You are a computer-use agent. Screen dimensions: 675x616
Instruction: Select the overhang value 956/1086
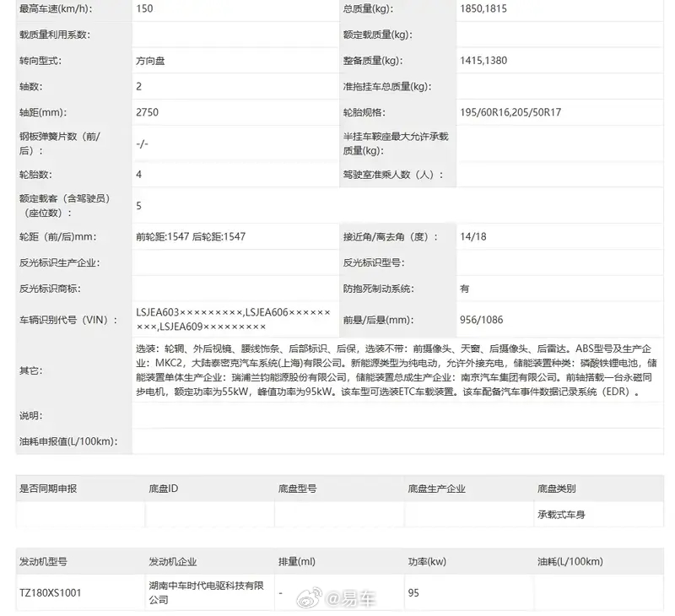pyautogui.click(x=481, y=320)
